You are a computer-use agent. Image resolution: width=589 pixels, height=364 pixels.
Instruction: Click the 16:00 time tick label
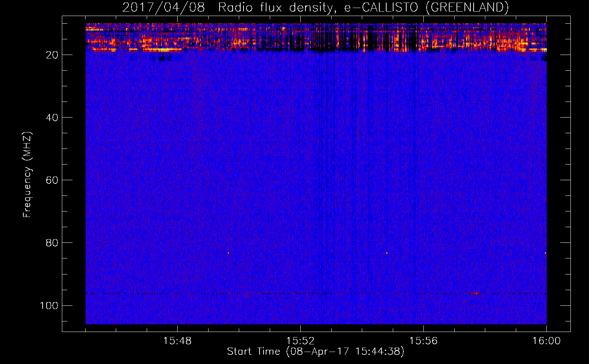tap(546, 341)
